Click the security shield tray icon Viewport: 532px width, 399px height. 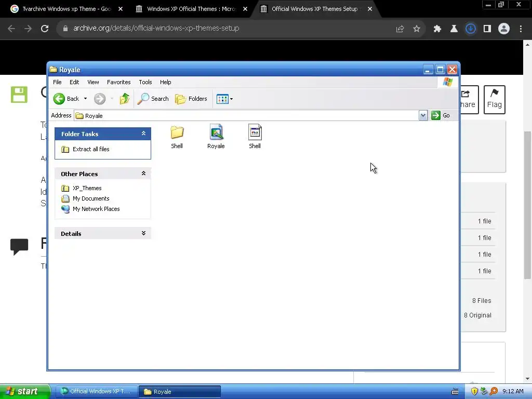point(474,392)
